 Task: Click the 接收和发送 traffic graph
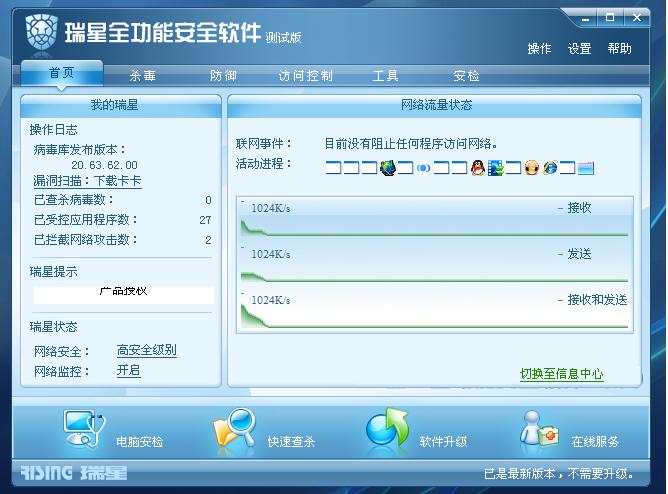(x=435, y=310)
